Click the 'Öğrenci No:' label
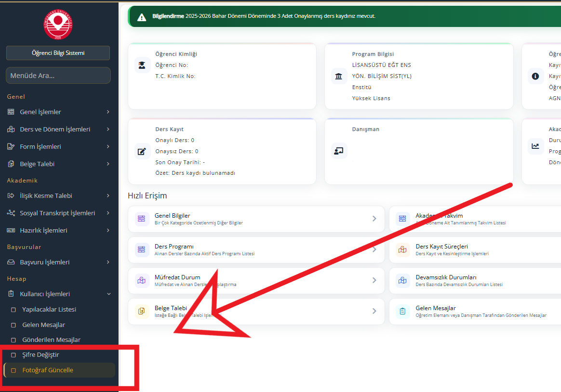Viewport: 561px width, 392px height. click(x=172, y=65)
